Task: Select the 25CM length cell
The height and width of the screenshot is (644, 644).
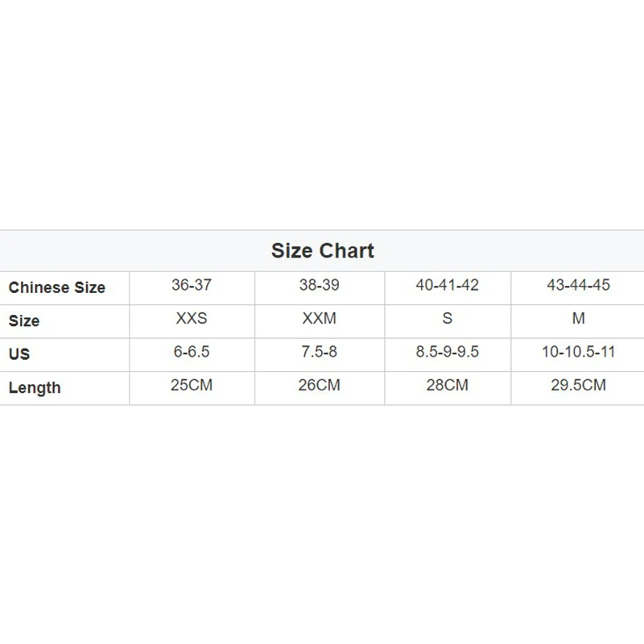Action: coord(192,386)
